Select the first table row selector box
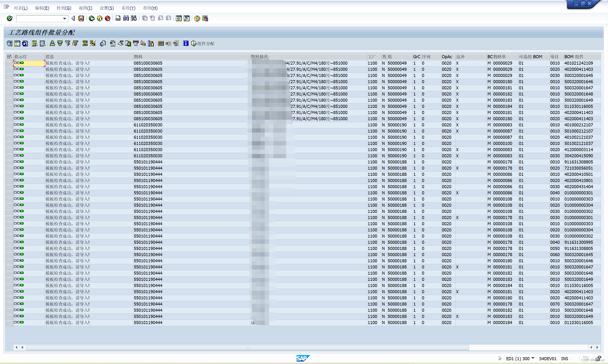Viewport: 608px width, 364px height. coord(9,63)
